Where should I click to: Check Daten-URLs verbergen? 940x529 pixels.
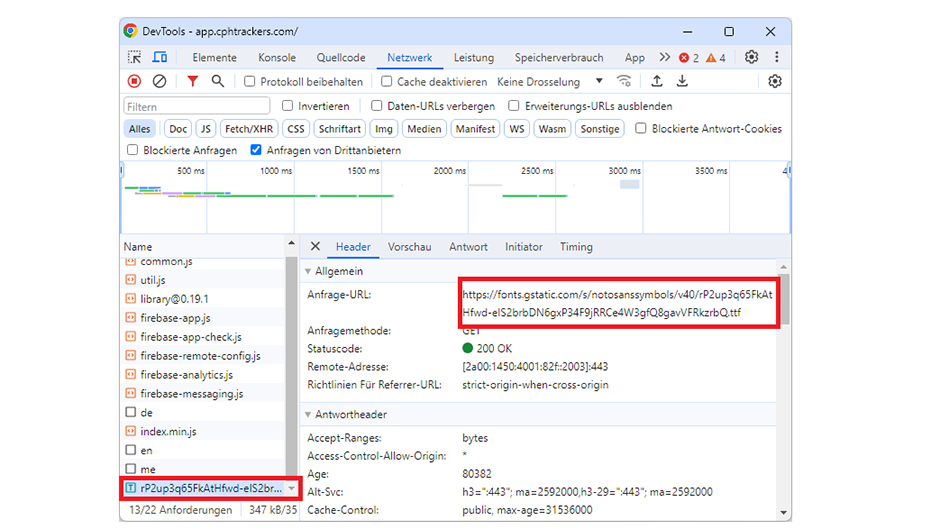coord(376,106)
